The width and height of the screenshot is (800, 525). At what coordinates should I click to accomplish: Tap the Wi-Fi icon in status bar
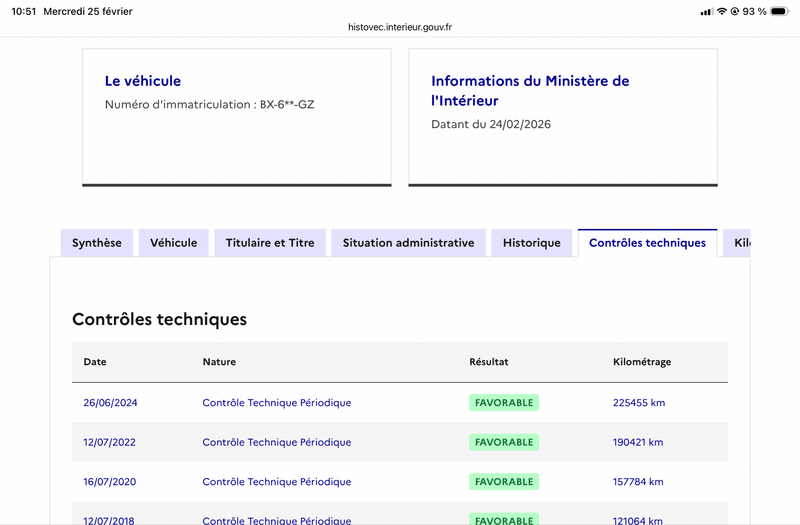pos(722,12)
